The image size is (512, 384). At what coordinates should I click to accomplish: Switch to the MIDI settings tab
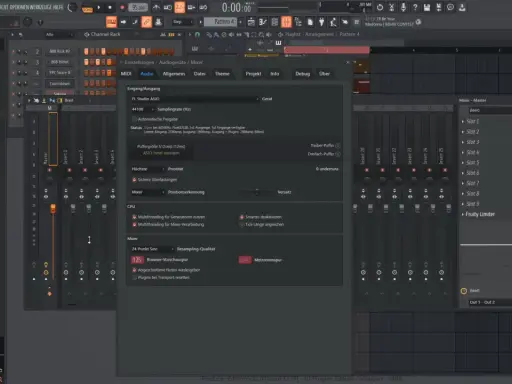126,74
